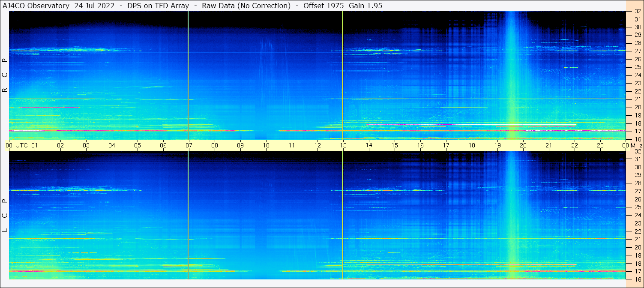The height and width of the screenshot is (288, 644).
Task: Click the 17 MHz label of LCP scale
Action: tap(638, 271)
